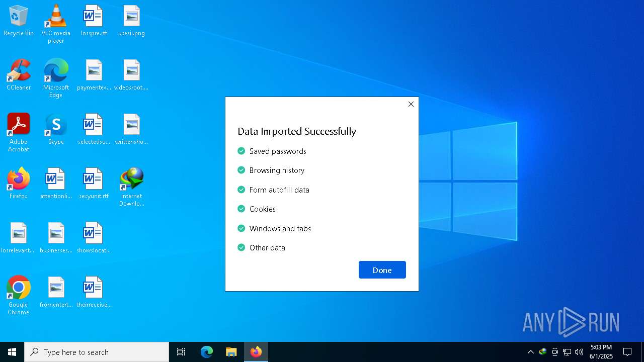The width and height of the screenshot is (644, 362).
Task: Open Edge from the taskbar
Action: 207,352
